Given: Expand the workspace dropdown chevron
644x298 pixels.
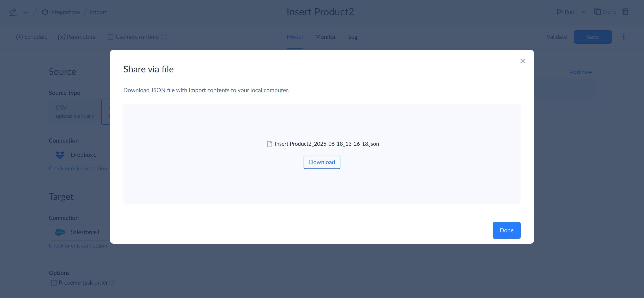Looking at the screenshot, I should point(25,12).
